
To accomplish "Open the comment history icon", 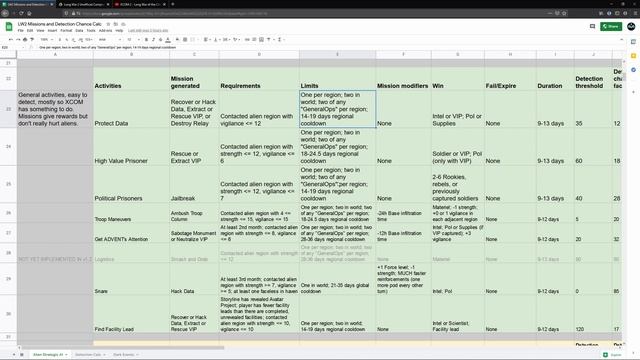I will [x=592, y=27].
